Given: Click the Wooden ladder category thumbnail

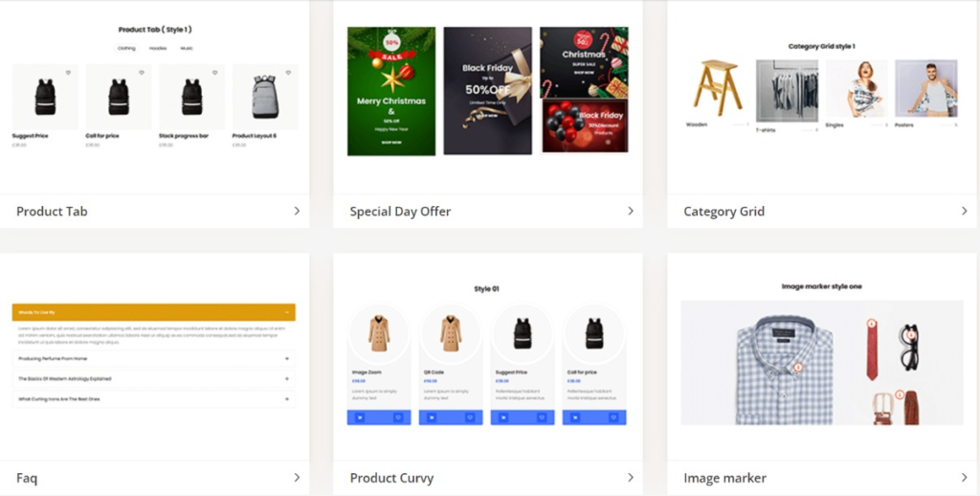Looking at the screenshot, I should (x=718, y=88).
